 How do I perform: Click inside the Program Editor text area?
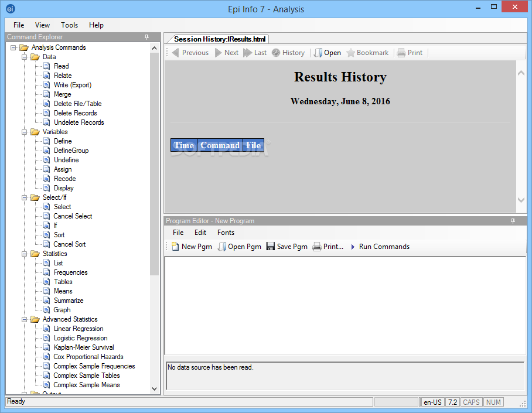(x=345, y=306)
